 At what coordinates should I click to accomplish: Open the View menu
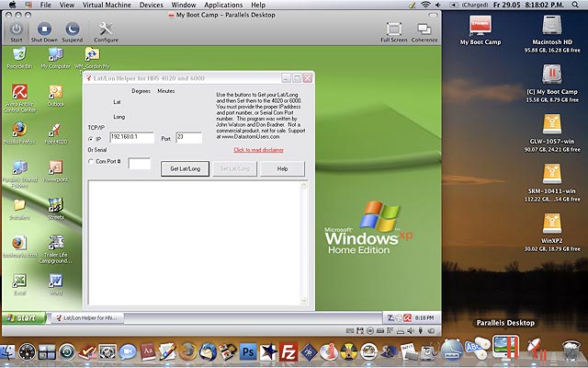(67, 5)
